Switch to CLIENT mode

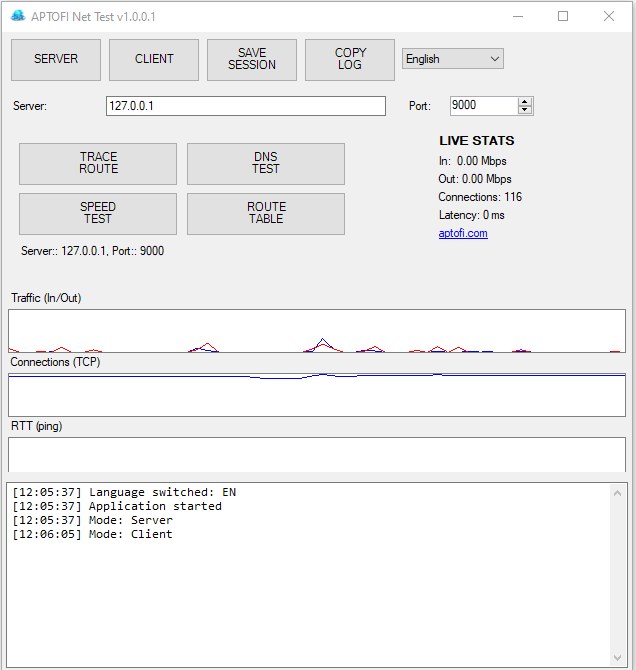154,59
